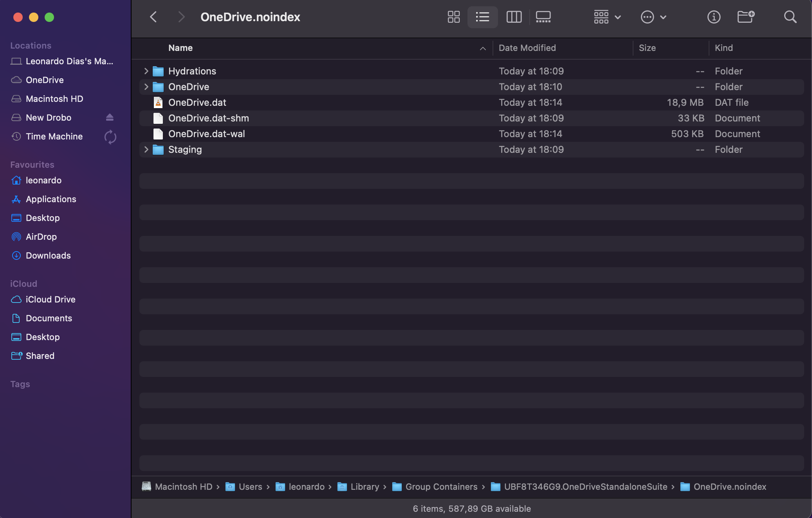Expand the Staging folder disclosure arrow
Screen dimensions: 812x518
point(146,149)
